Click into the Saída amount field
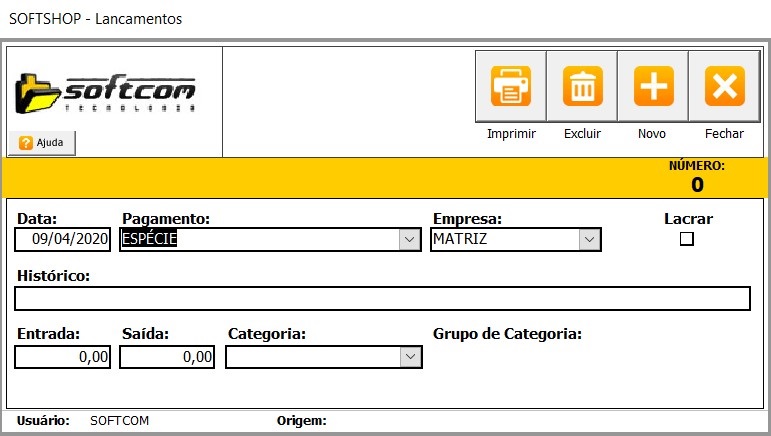 tap(167, 357)
